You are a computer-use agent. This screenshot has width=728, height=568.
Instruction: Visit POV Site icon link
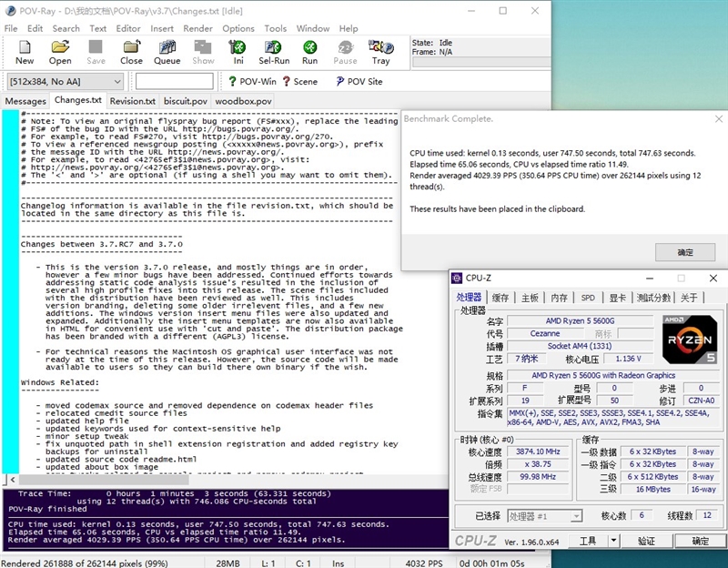click(x=339, y=81)
